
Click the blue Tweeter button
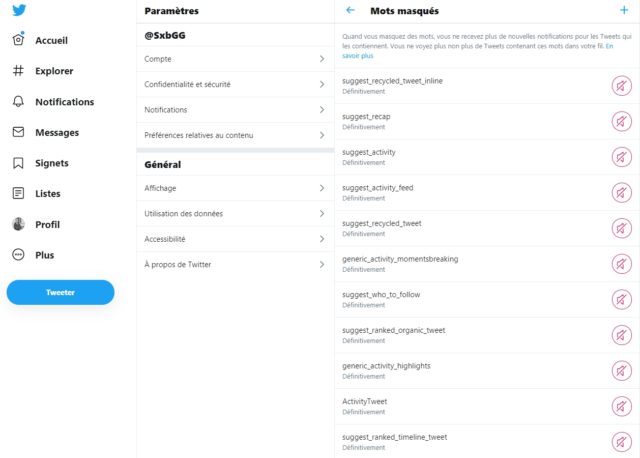point(60,292)
